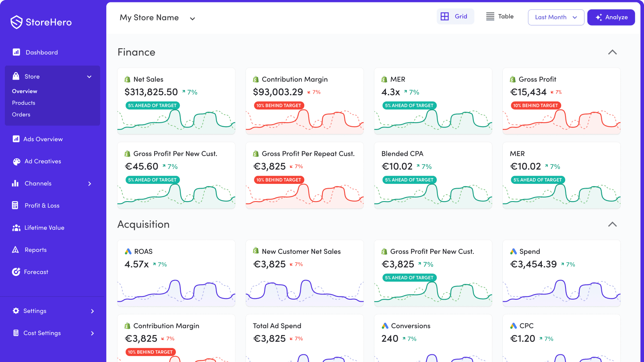This screenshot has width=644, height=362.
Task: Click the €45.60 Gross Profit Per New Cust. value
Action: (x=142, y=167)
